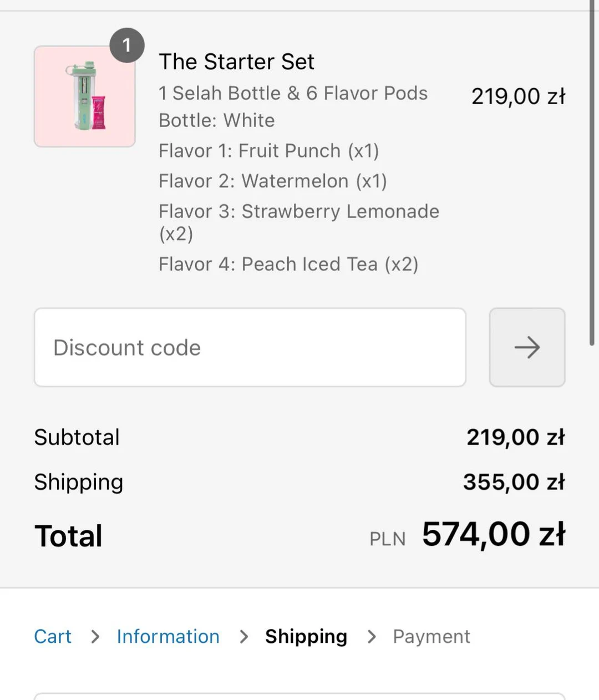
Task: Select the 'Watermelon (x1)' flavor detail
Action: click(273, 181)
